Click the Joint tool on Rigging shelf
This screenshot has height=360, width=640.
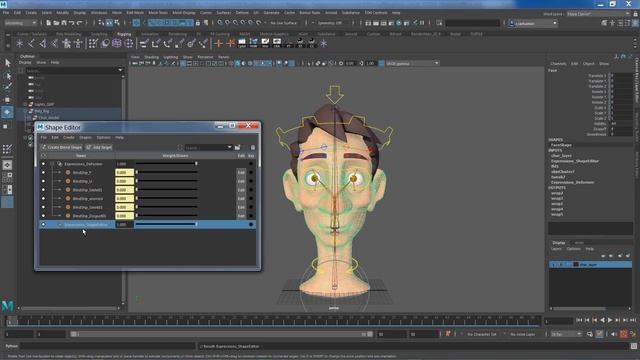[31, 43]
